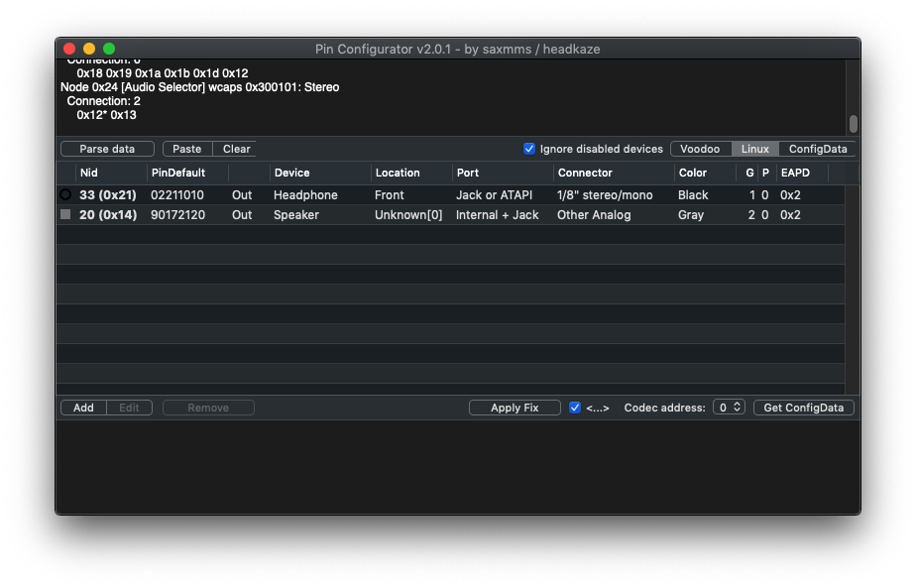Switch to the Voodoo format tab
916x588 pixels.
coord(701,149)
